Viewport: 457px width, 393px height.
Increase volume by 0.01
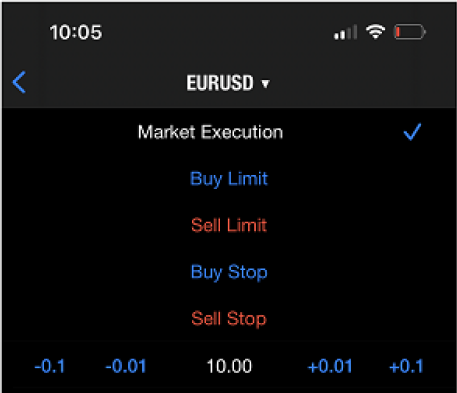pos(330,366)
